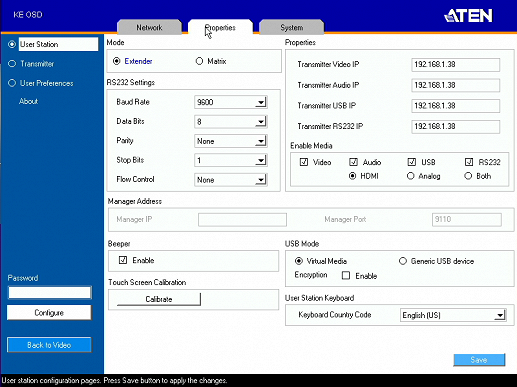The image size is (517, 387).
Task: Open Keyboard Country Code dropdown
Action: tap(500, 315)
